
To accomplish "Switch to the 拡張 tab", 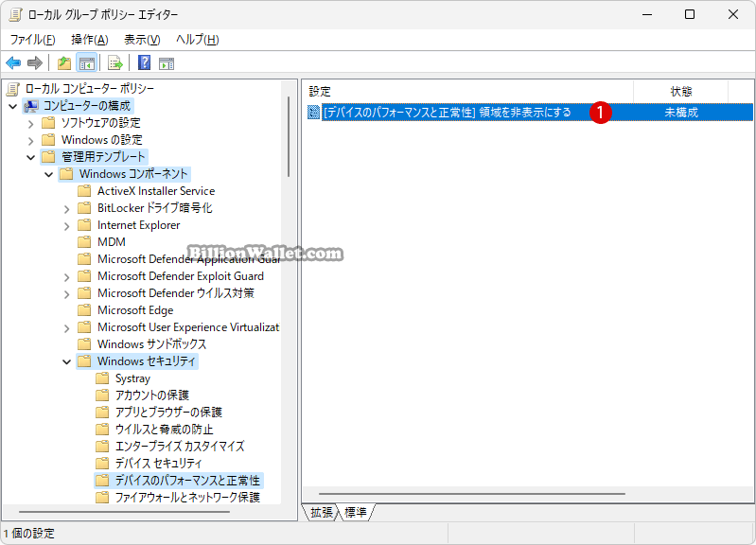I will 321,512.
